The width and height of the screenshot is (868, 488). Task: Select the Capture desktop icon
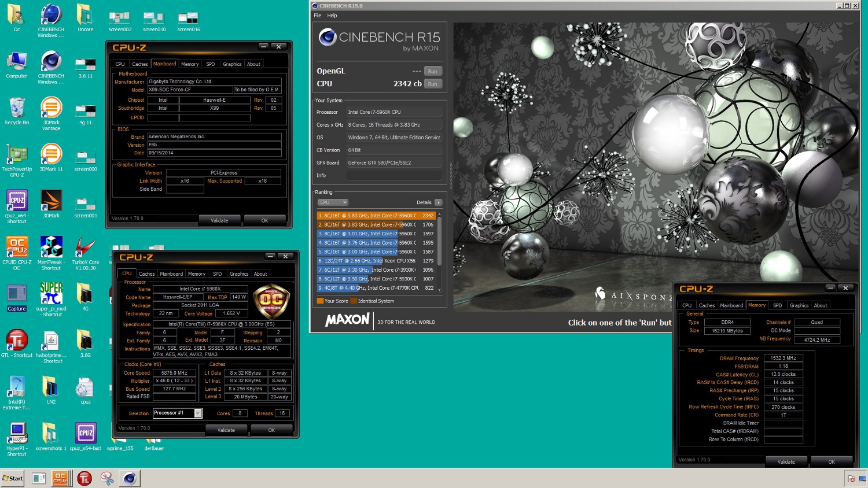[17, 298]
